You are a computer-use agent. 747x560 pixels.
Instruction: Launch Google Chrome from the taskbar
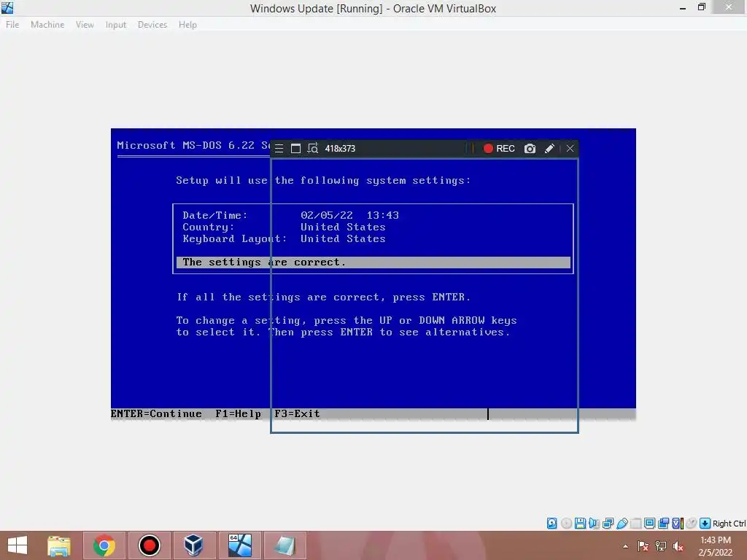click(104, 545)
